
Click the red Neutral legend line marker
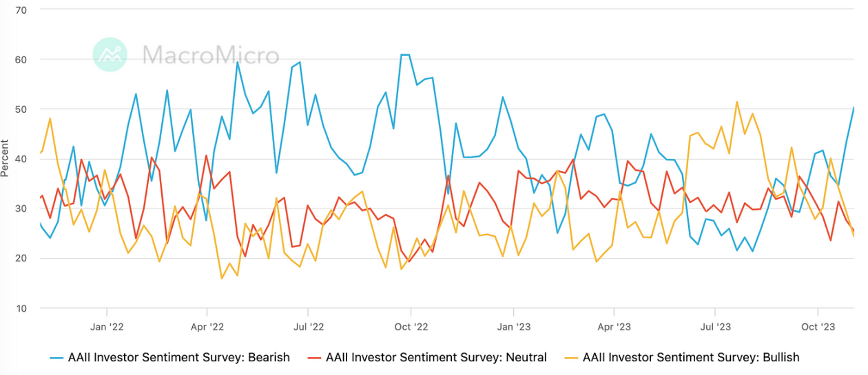(314, 358)
